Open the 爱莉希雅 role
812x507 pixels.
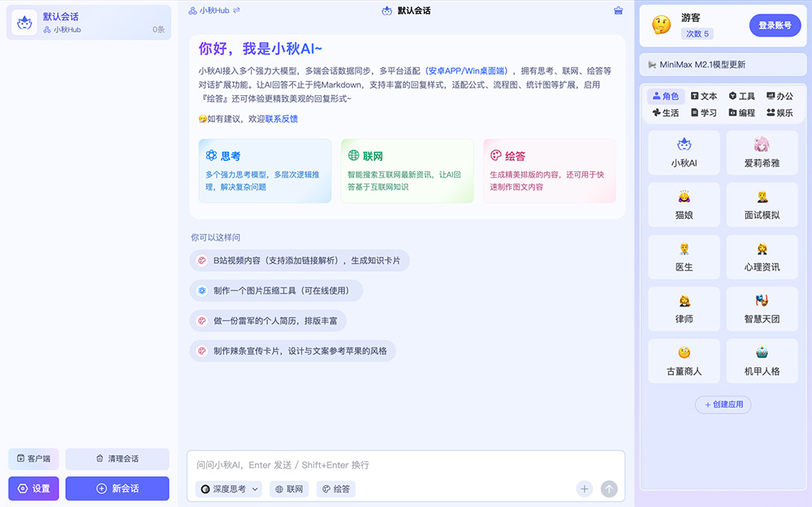(x=762, y=153)
